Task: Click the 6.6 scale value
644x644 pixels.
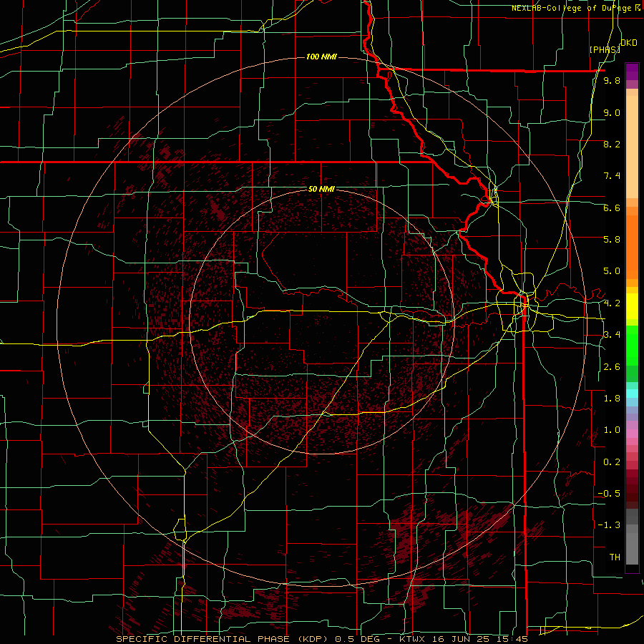Action: pos(612,208)
